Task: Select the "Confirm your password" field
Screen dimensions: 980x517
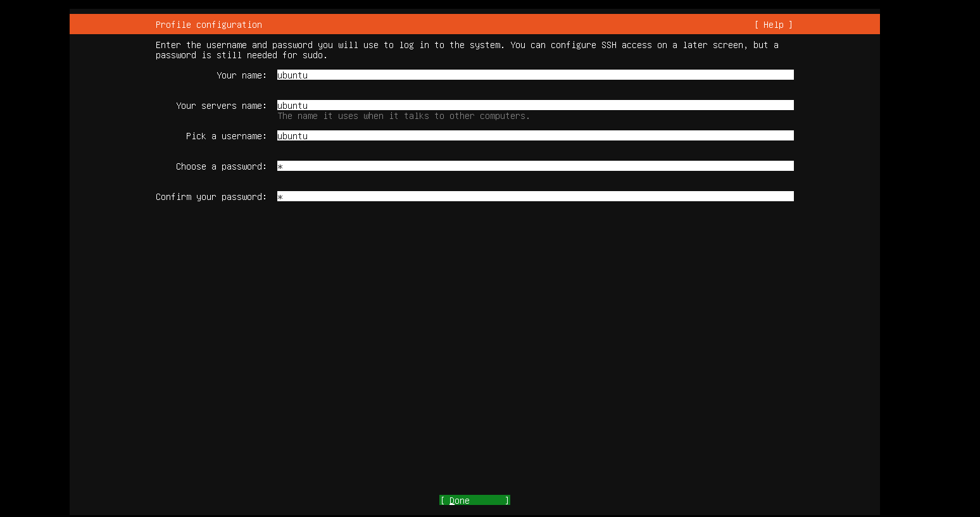Action: pos(535,196)
